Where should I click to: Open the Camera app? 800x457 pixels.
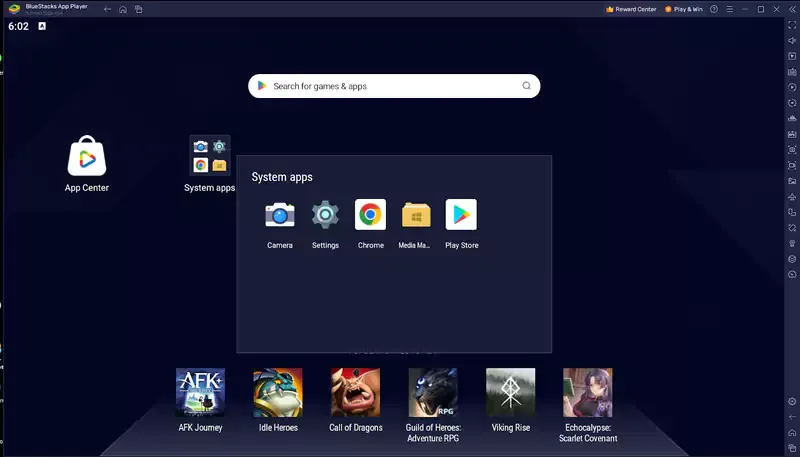point(280,215)
